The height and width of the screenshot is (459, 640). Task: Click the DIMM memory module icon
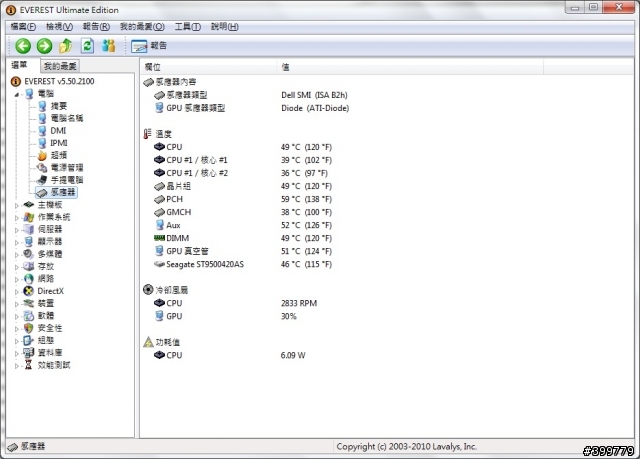pos(159,238)
